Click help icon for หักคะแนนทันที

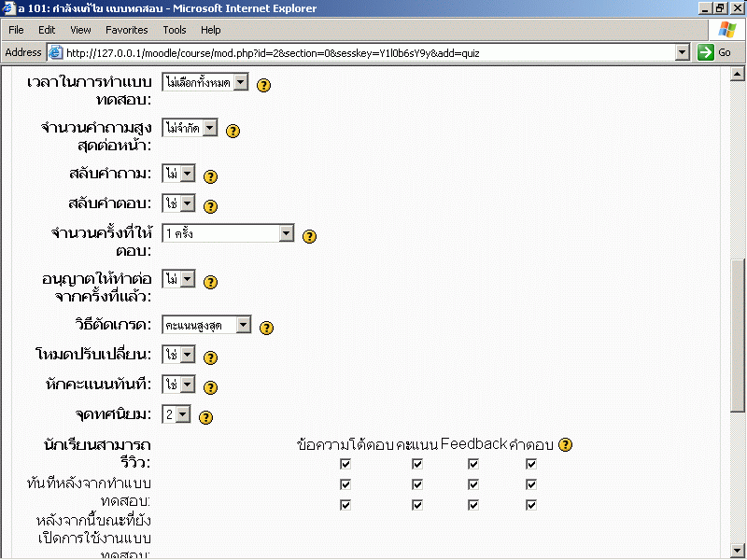[210, 387]
